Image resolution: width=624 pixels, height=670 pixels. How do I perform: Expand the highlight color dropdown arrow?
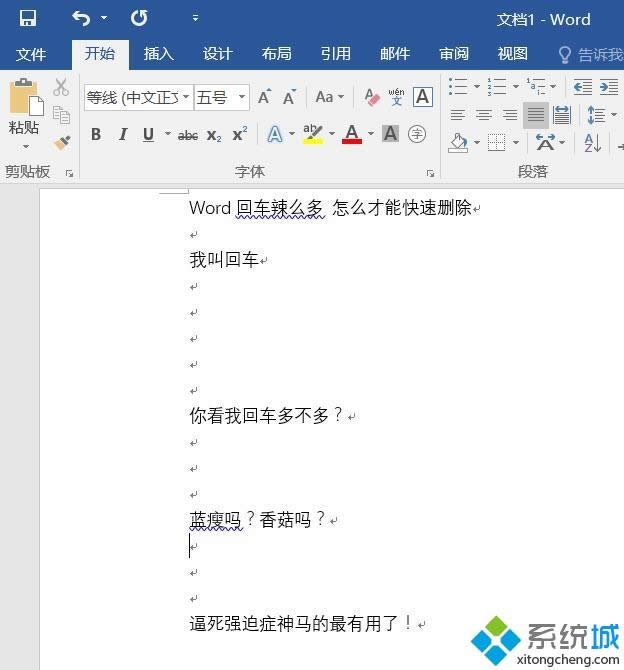click(x=332, y=134)
